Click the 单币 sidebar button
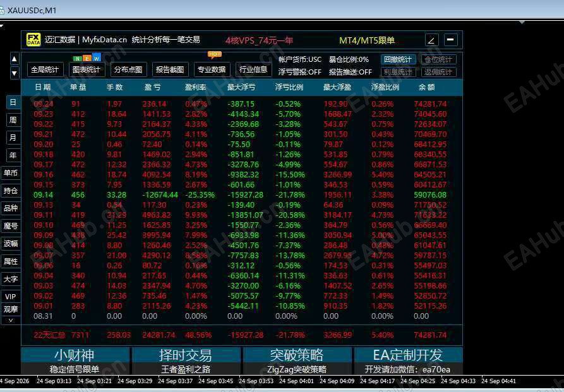564x392 pixels. click(11, 172)
